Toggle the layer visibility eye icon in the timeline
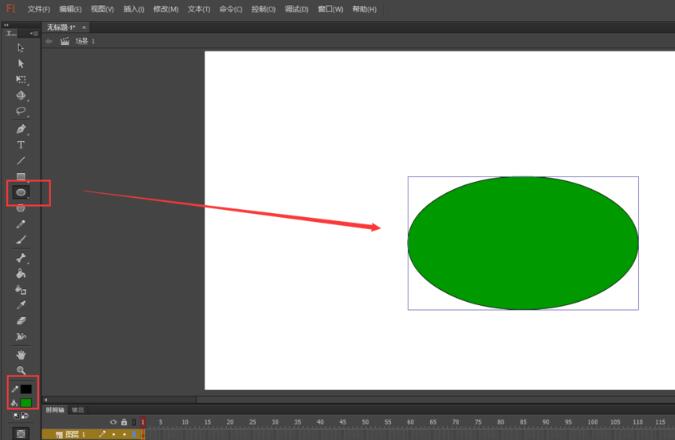 point(113,422)
